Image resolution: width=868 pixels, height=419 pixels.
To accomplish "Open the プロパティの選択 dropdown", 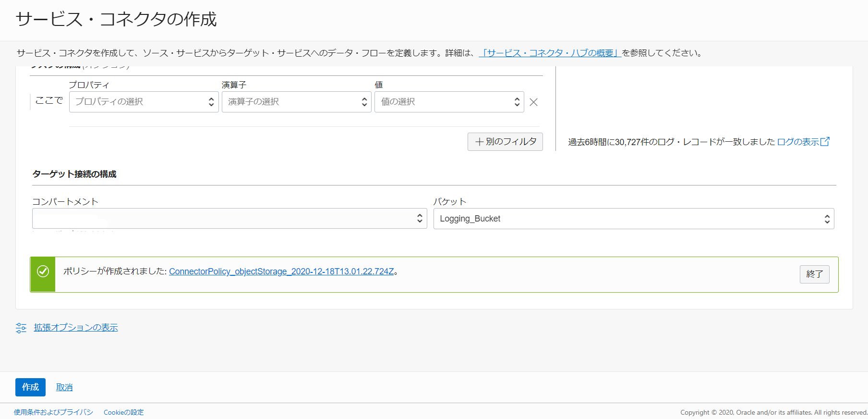I will [x=144, y=102].
